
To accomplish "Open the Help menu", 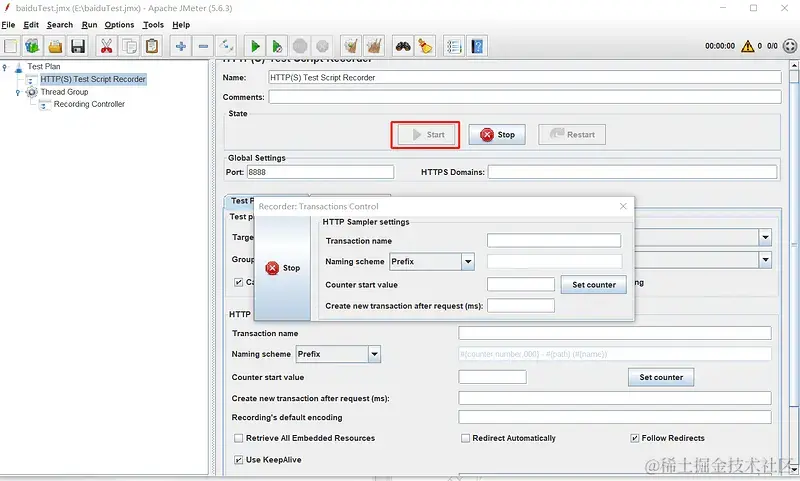I will coord(181,24).
